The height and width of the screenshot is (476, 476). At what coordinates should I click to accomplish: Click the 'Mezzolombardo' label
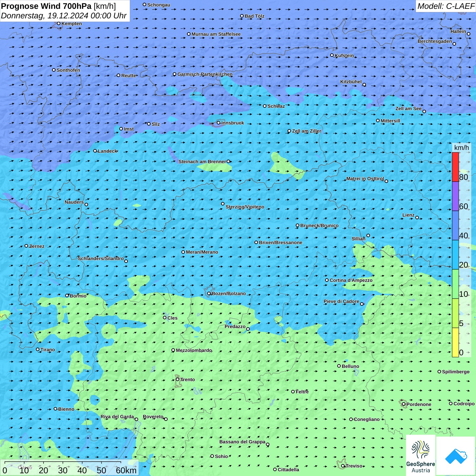[194, 350]
